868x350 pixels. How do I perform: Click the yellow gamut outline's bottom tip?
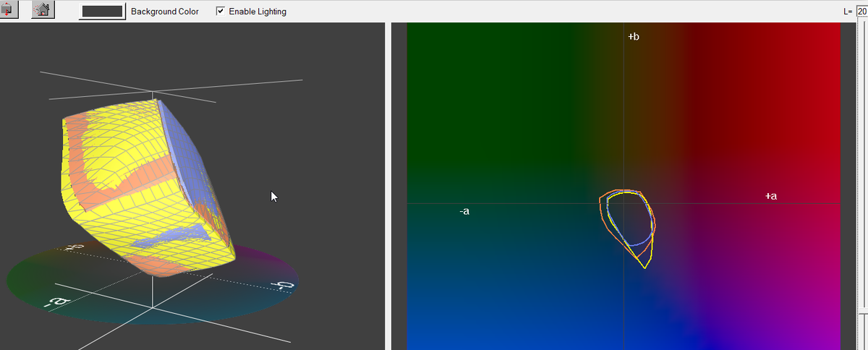point(644,268)
